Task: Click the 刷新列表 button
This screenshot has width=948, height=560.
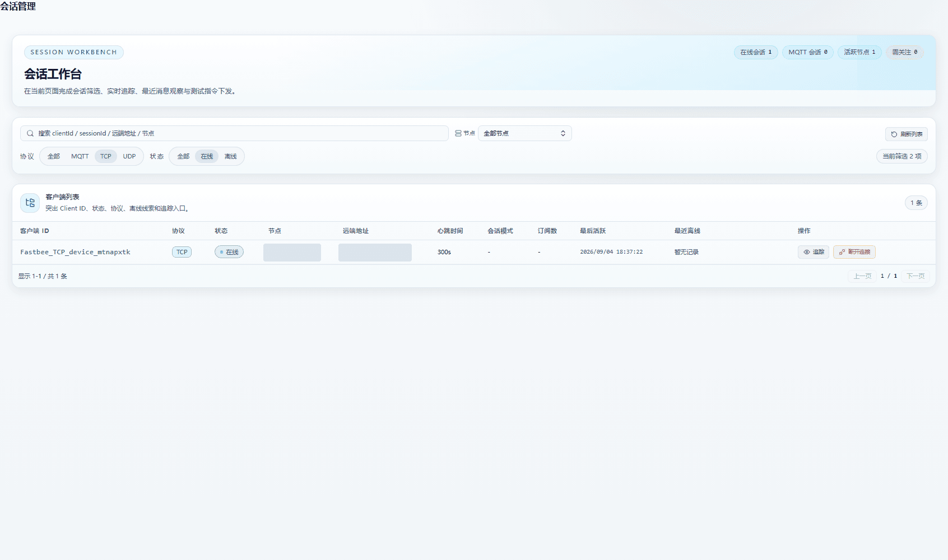Action: (x=907, y=134)
